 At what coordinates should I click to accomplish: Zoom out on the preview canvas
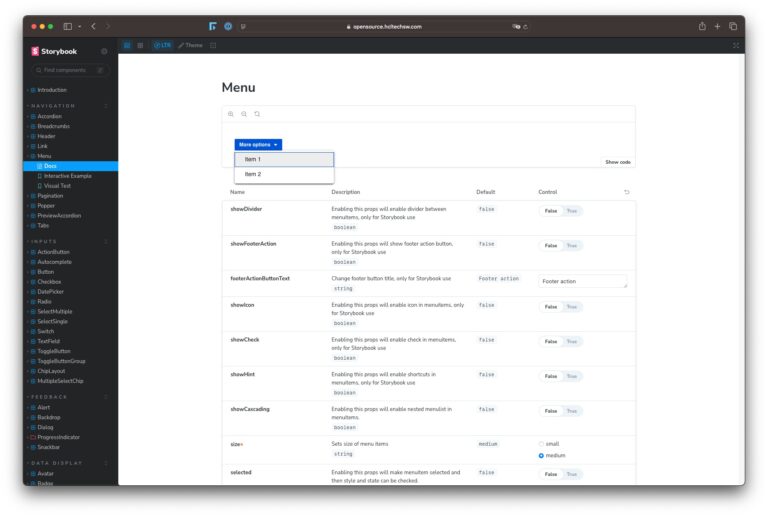(244, 114)
